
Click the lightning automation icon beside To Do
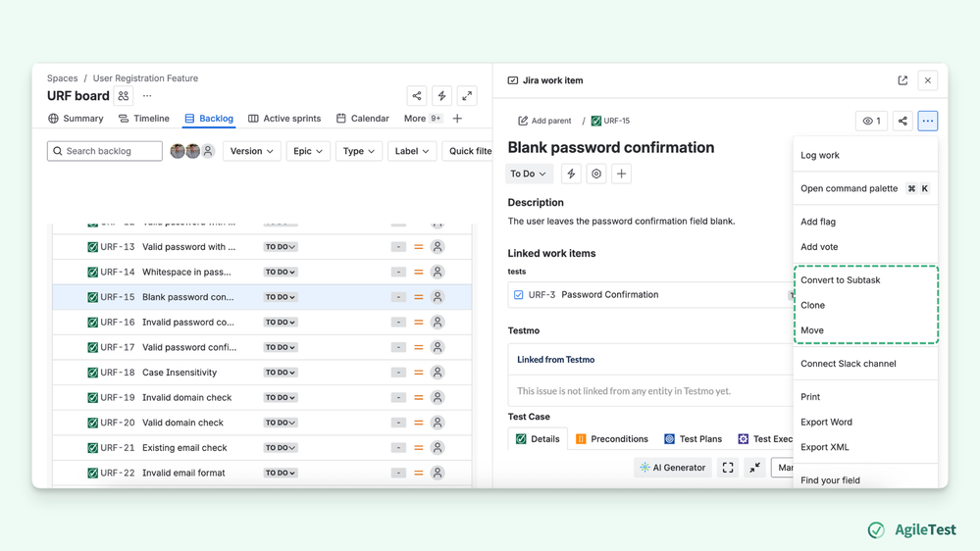coord(571,174)
